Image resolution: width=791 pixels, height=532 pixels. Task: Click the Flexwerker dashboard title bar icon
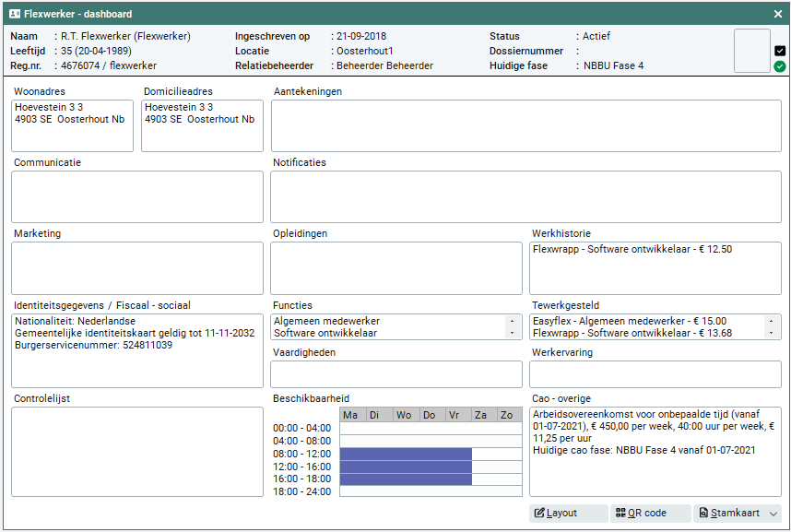(15, 14)
